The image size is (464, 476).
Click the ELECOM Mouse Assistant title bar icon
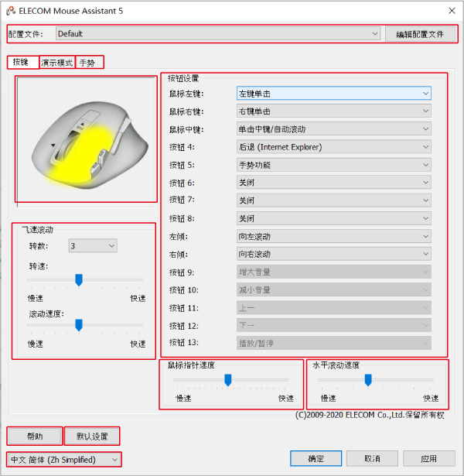tap(11, 11)
